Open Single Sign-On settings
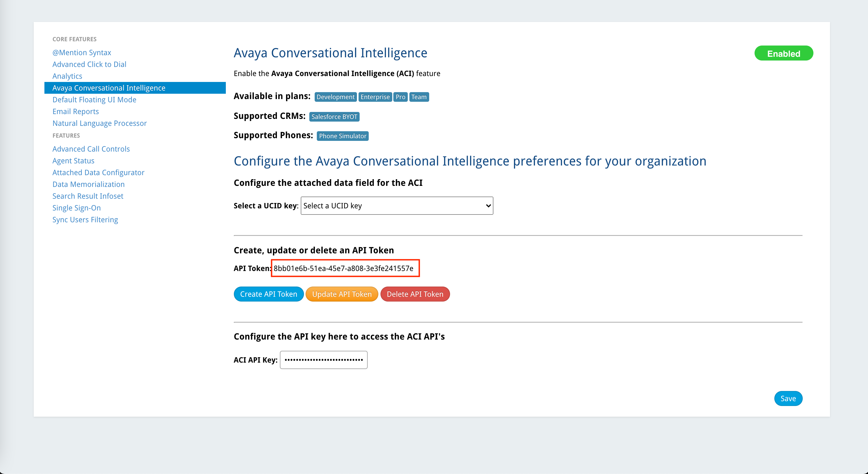Screen dimensions: 868x474 tap(76, 208)
